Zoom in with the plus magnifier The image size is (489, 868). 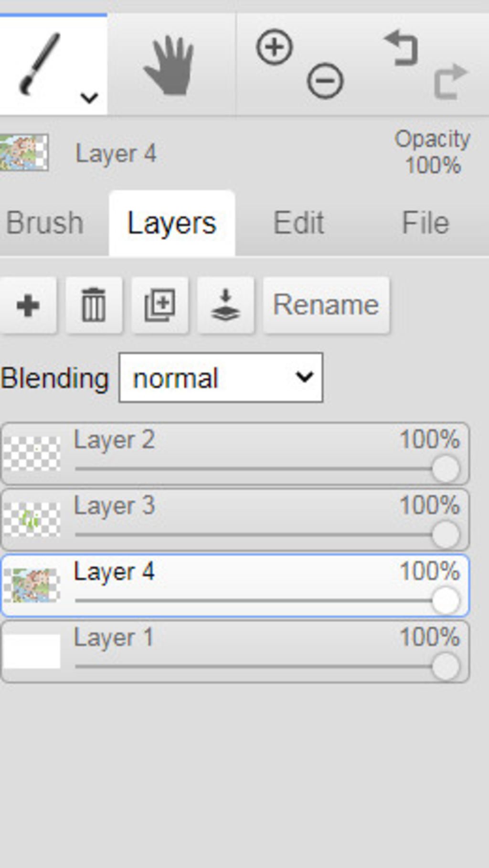(275, 47)
